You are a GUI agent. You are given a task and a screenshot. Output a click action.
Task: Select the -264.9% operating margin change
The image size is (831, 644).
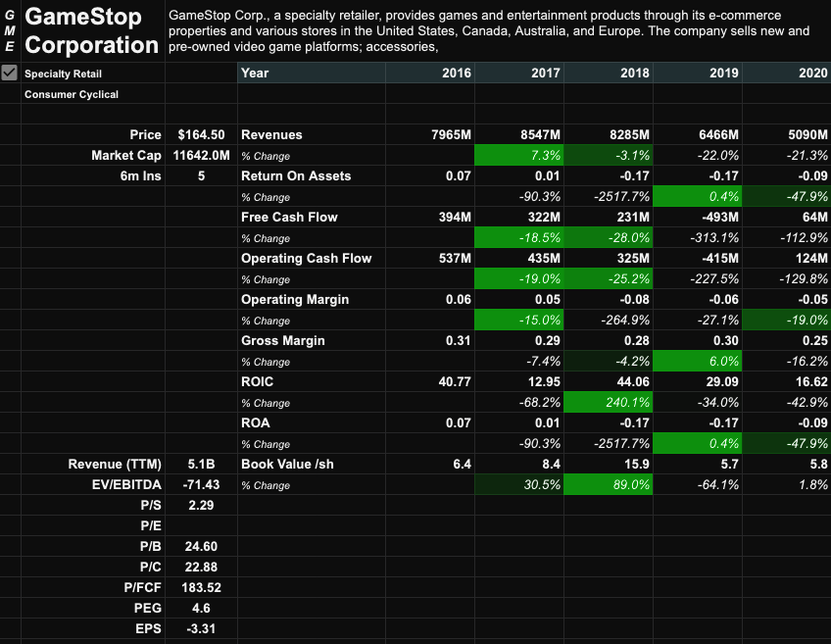point(608,321)
